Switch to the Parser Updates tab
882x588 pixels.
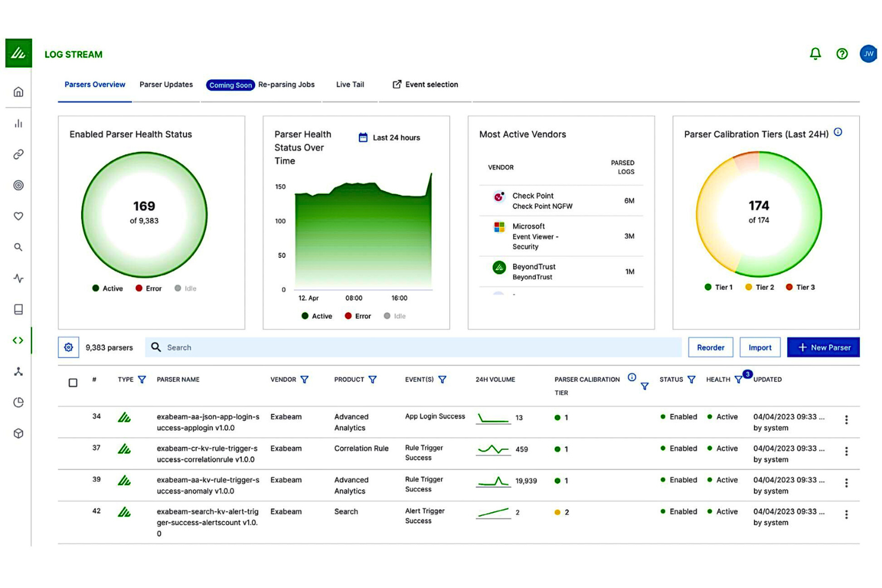coord(166,85)
